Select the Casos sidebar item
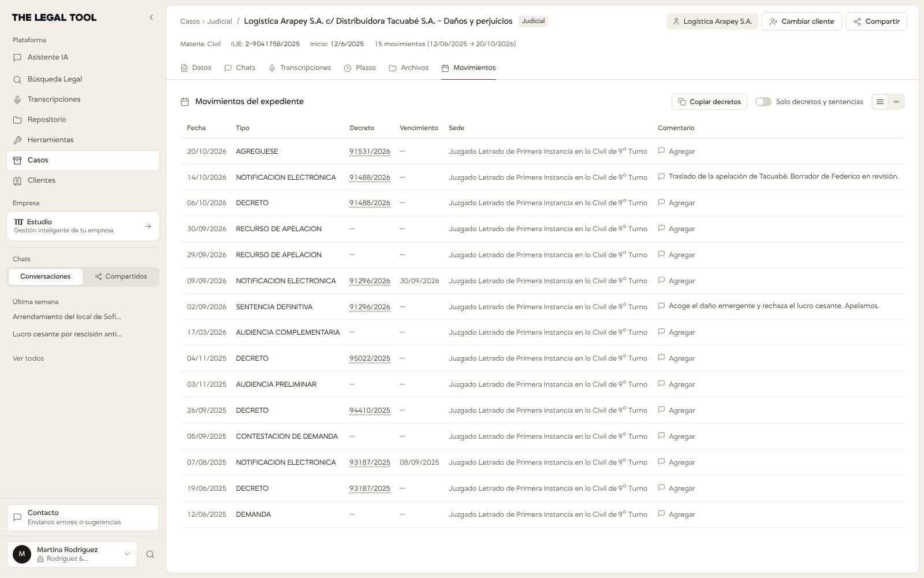Viewport: 924px width, 578px height. click(83, 160)
